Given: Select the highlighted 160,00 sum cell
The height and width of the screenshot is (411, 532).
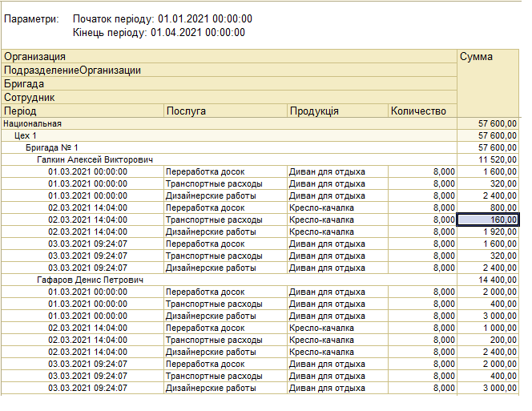Looking at the screenshot, I should pyautogui.click(x=488, y=220).
